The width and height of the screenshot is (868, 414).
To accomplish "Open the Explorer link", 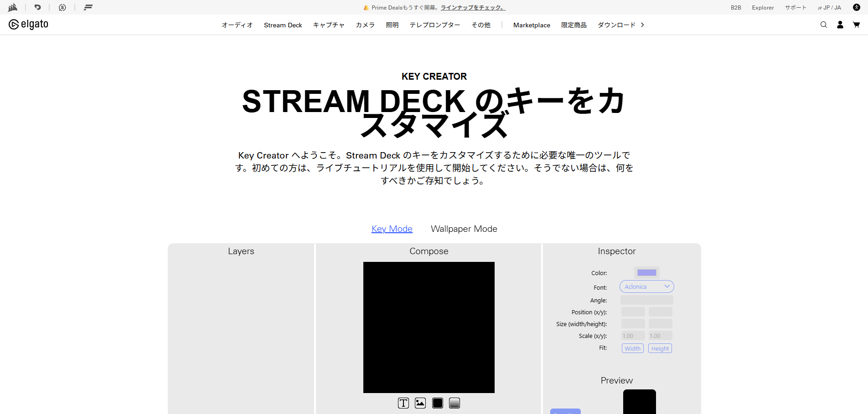I will [763, 8].
